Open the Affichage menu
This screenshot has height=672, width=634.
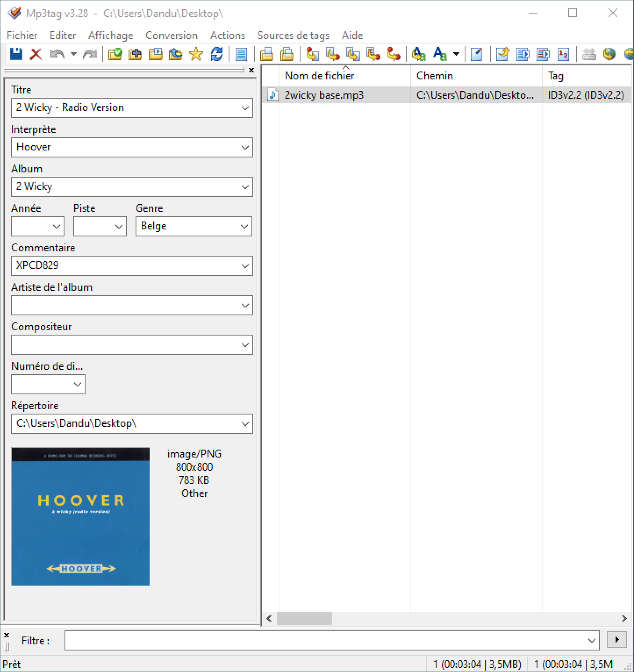[111, 36]
